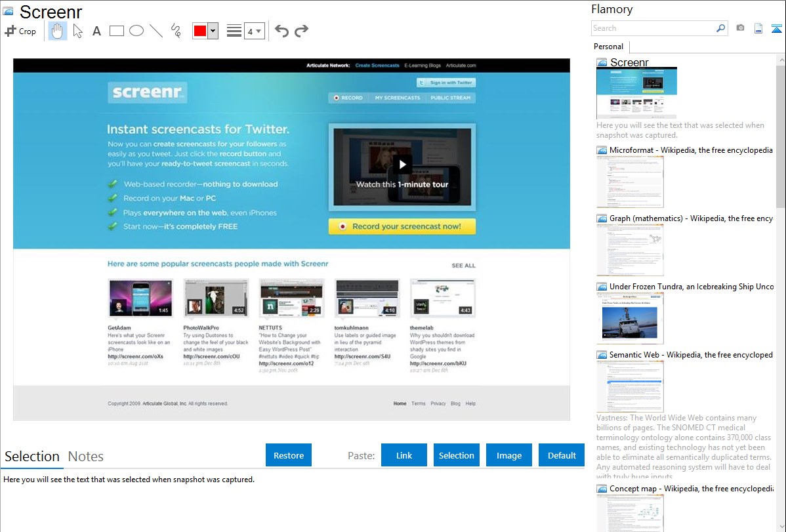Click 'MY SCREENCASTS' in the captured page
786x532 pixels.
click(x=398, y=98)
